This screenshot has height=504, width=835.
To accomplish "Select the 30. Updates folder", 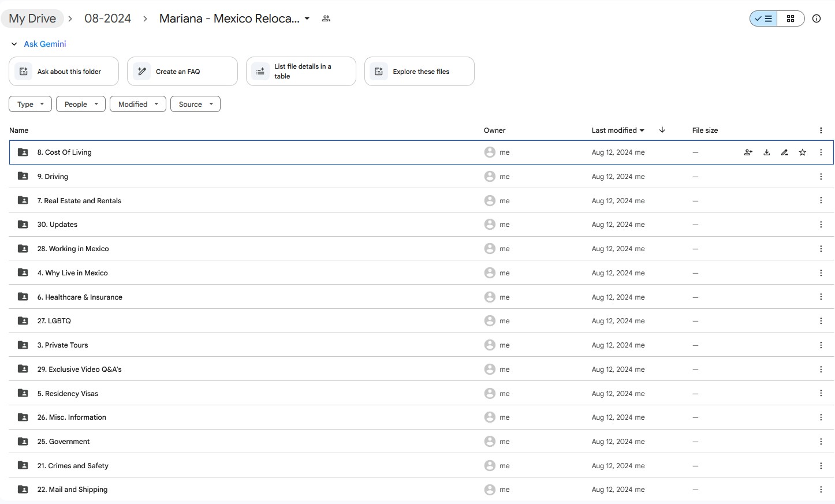I will 422,225.
